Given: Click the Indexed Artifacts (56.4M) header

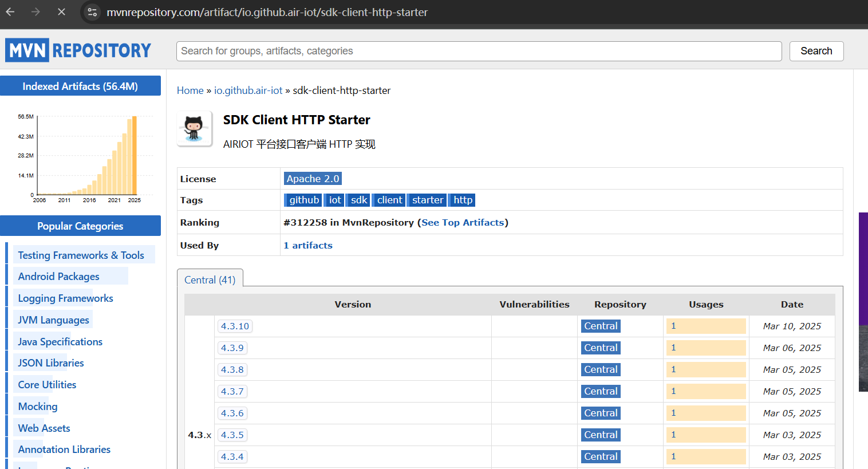Looking at the screenshot, I should pyautogui.click(x=80, y=86).
